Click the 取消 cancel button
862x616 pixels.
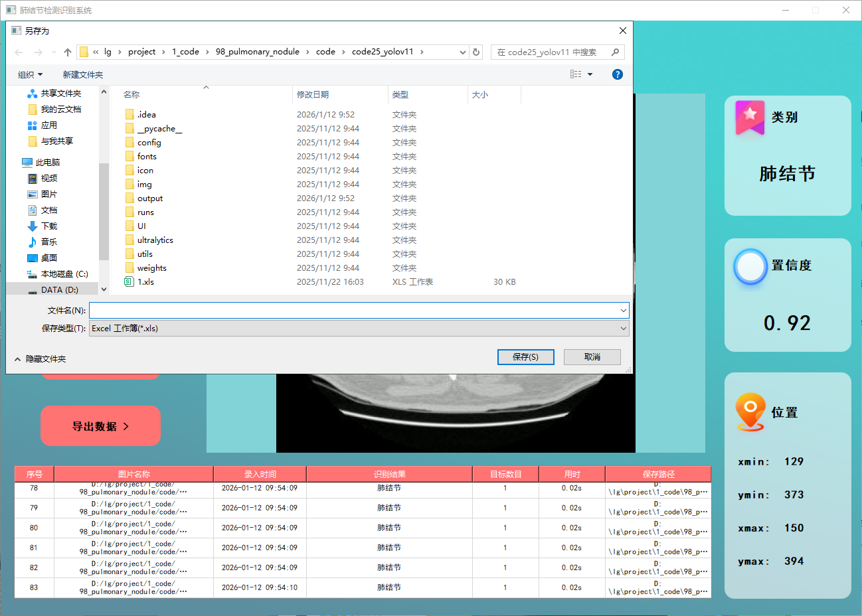point(592,357)
